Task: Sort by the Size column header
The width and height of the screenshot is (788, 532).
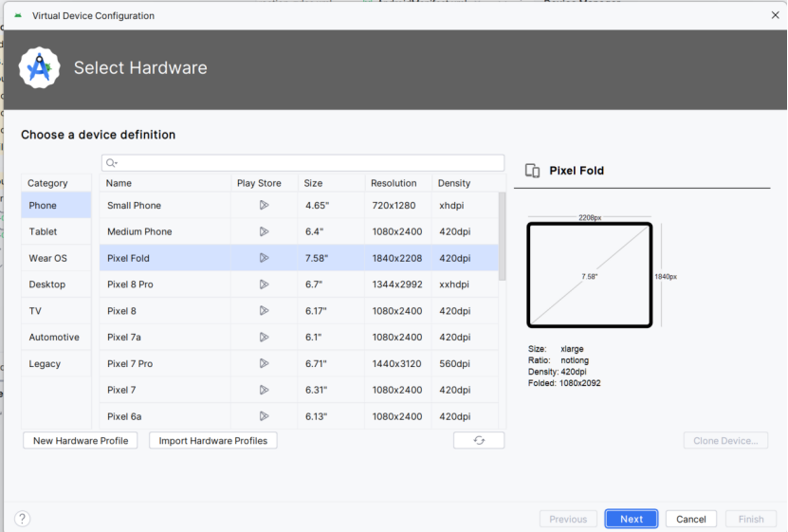Action: click(332, 183)
